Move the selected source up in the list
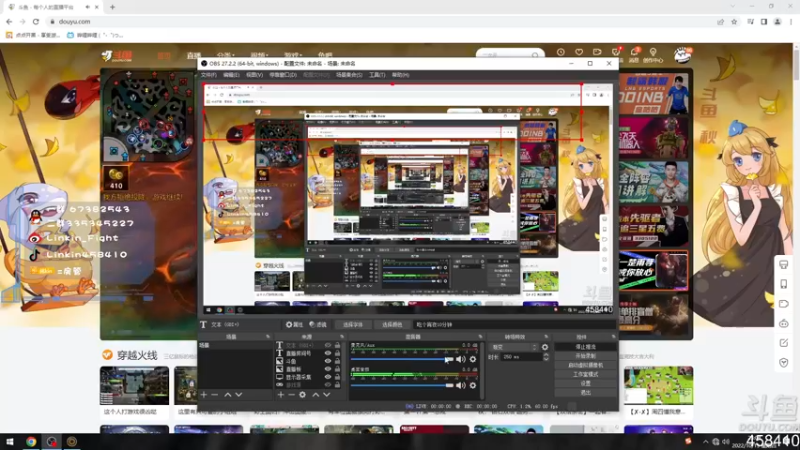The width and height of the screenshot is (800, 450). click(x=315, y=395)
